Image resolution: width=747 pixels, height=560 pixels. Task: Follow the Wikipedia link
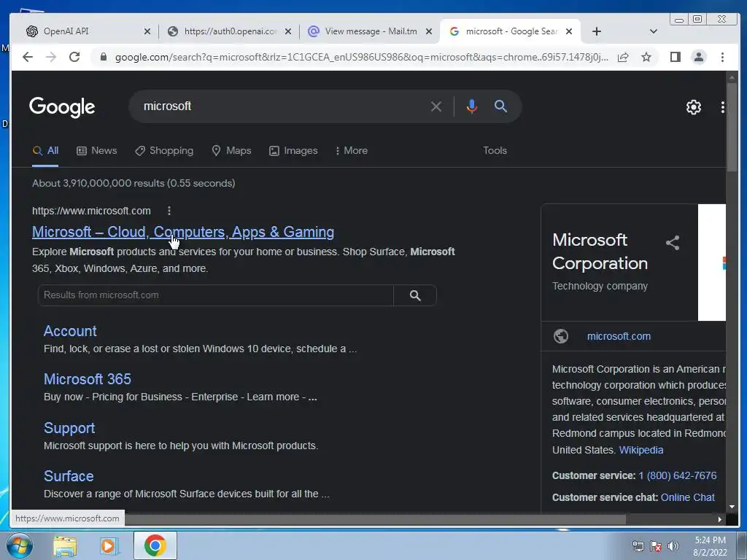point(640,450)
